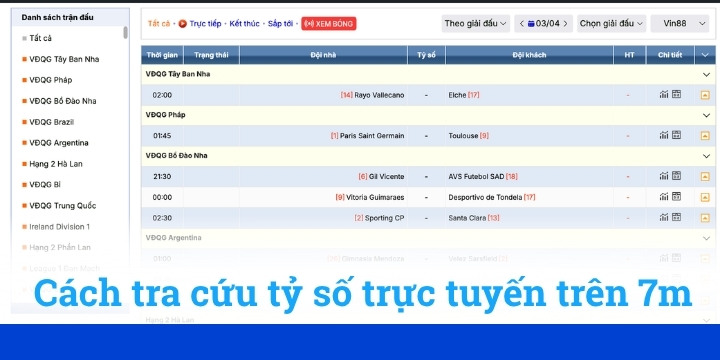This screenshot has height=360, width=720.
Task: Select the Tất cả filter tab
Action: (x=159, y=23)
